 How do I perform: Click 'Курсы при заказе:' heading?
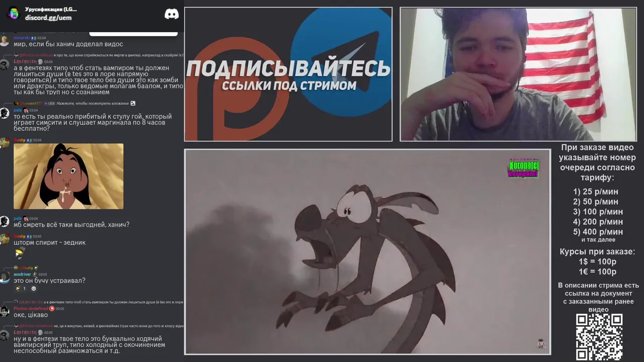(x=597, y=251)
